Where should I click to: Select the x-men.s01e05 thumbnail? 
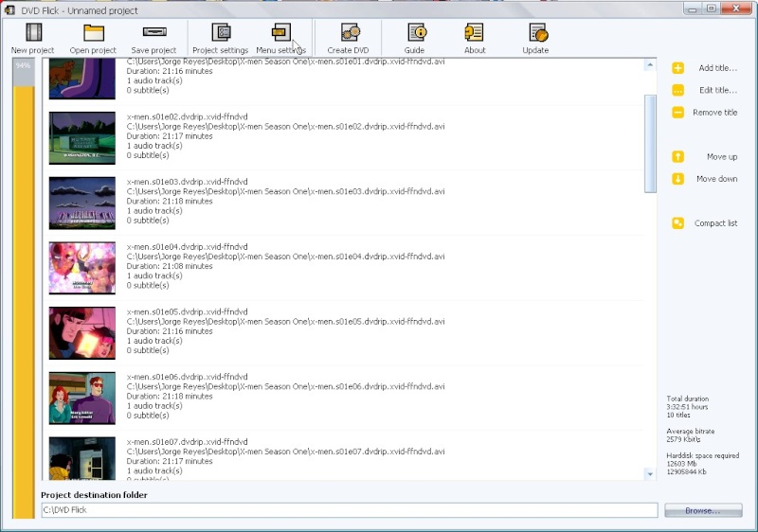click(82, 333)
